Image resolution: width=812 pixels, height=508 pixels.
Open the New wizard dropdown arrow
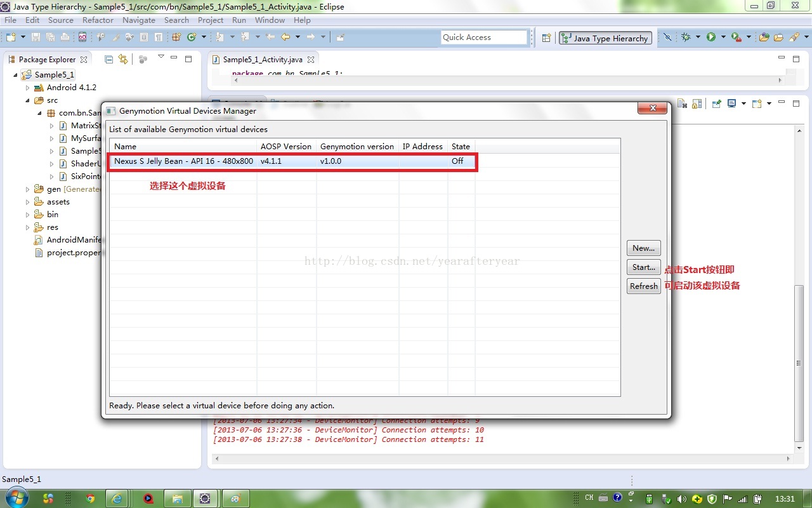tap(23, 37)
